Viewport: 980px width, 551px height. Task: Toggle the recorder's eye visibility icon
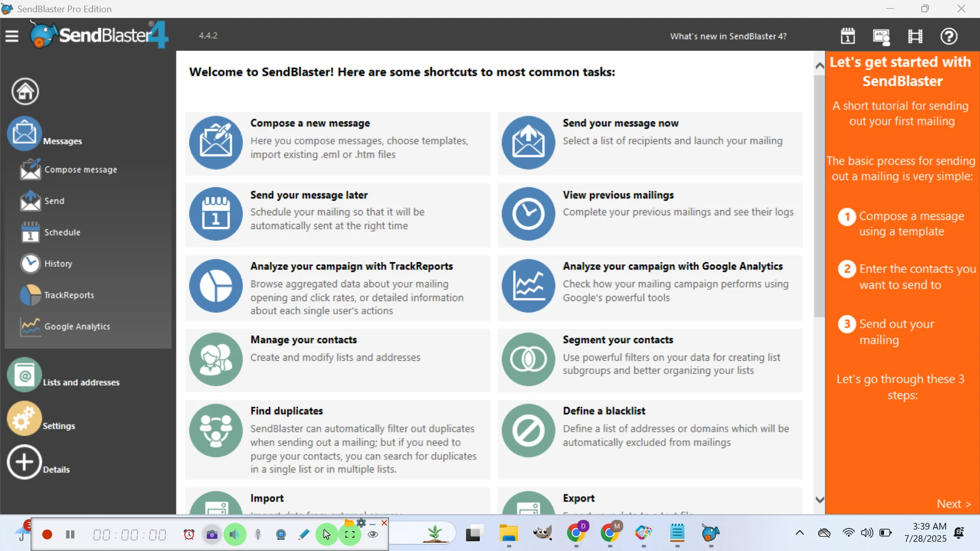pos(373,534)
